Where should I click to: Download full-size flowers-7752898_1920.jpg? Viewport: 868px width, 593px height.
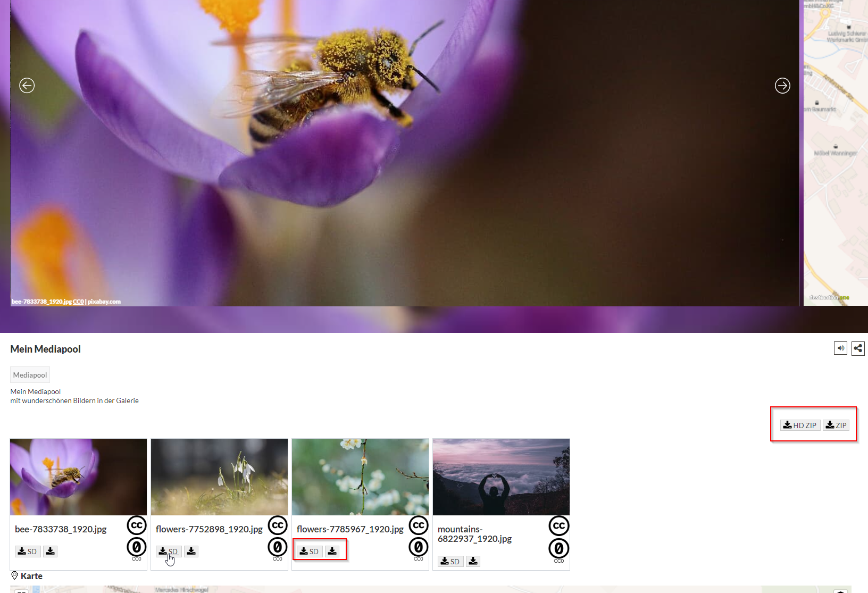coord(191,552)
